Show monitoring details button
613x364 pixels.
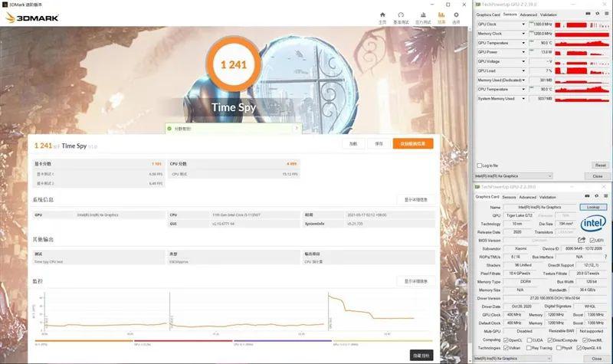[415, 281]
